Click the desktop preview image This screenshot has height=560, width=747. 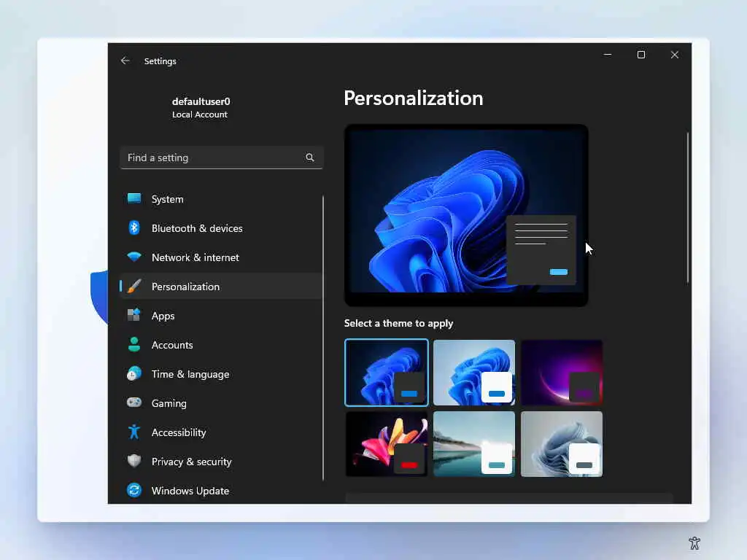[466, 215]
